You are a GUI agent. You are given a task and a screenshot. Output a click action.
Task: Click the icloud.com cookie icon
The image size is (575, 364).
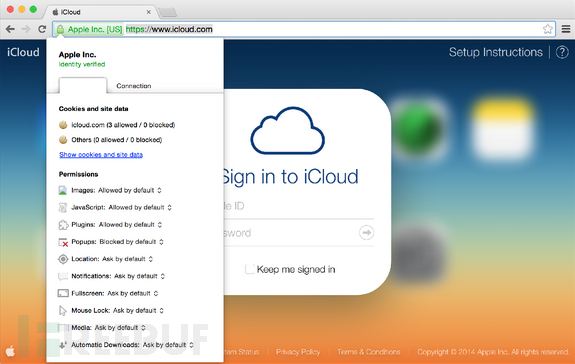pyautogui.click(x=63, y=125)
